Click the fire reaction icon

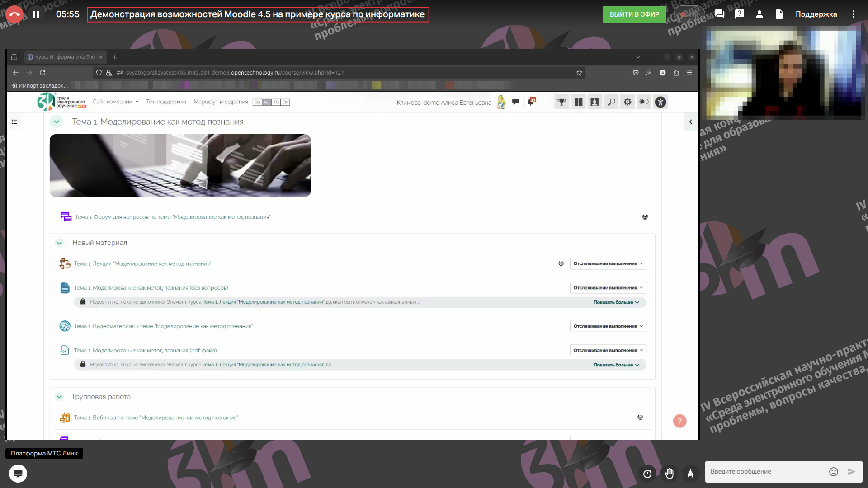(690, 473)
